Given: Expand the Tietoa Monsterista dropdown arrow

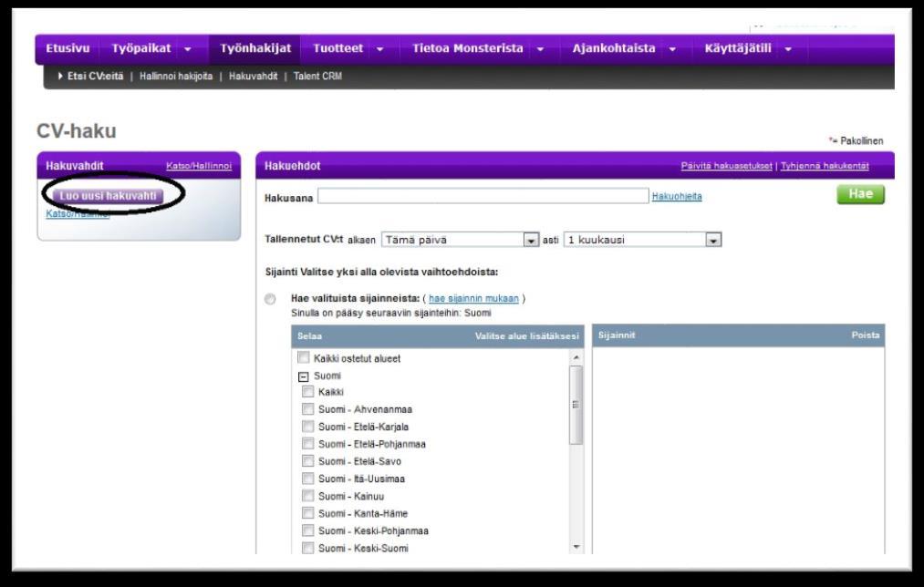Looking at the screenshot, I should tap(540, 49).
